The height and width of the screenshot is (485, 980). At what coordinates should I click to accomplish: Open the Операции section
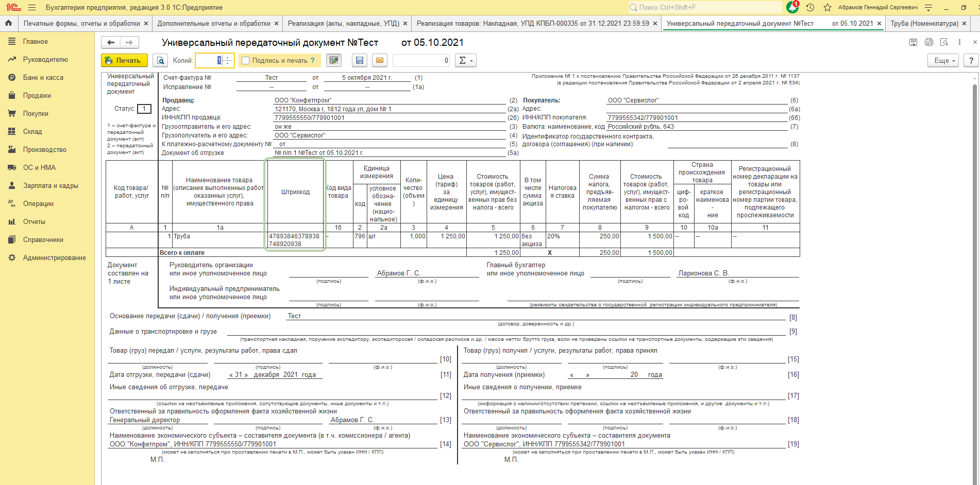38,204
